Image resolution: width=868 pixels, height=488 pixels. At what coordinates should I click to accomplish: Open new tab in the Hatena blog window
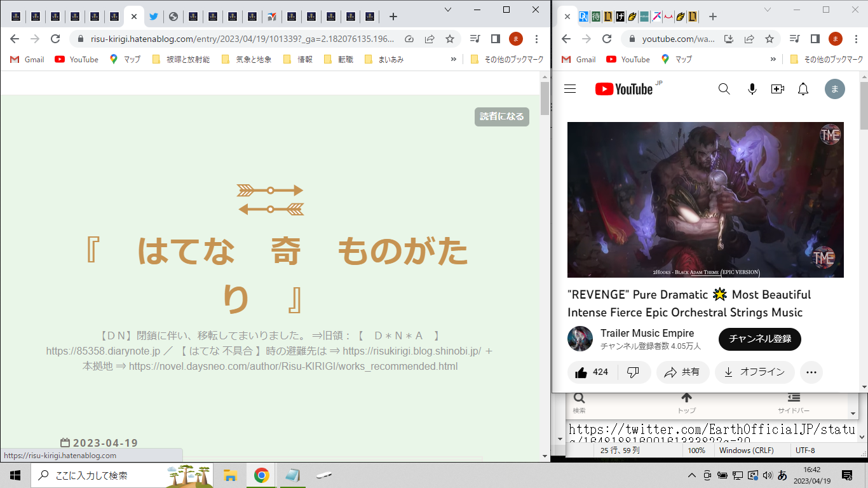point(393,17)
